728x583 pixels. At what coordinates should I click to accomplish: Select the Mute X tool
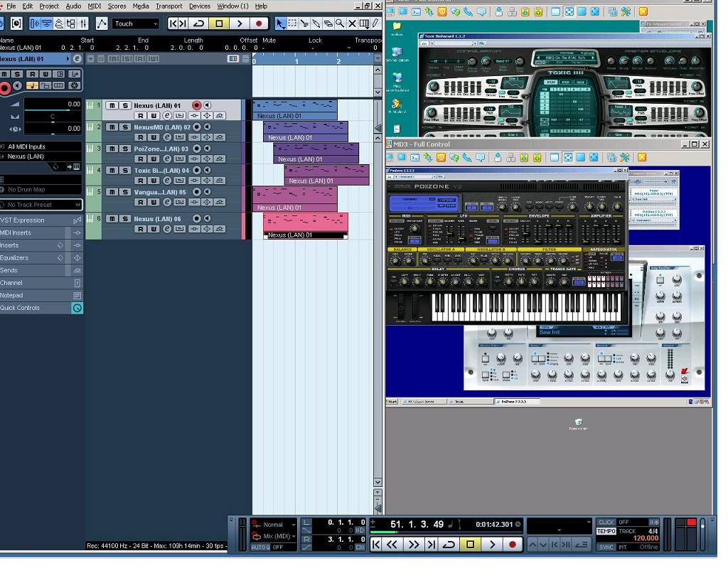353,23
